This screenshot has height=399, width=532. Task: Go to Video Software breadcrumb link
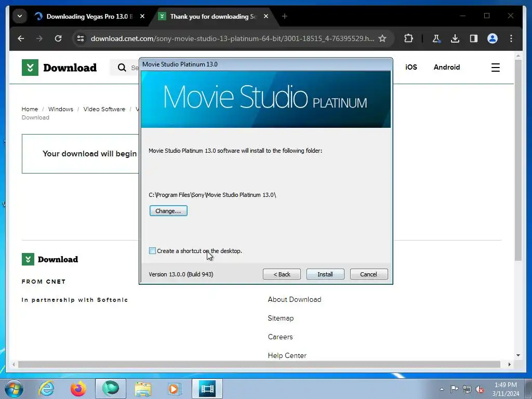[104, 109]
